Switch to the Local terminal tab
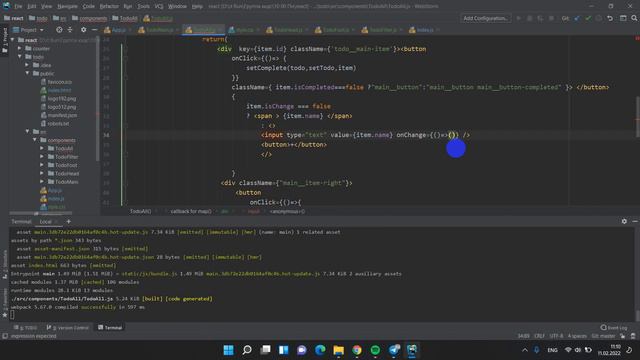 click(x=45, y=221)
